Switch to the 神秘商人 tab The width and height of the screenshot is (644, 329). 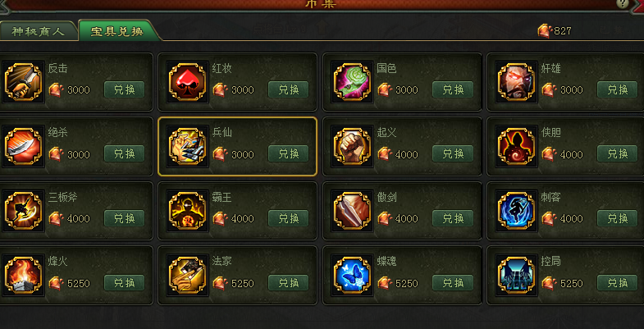tap(39, 31)
